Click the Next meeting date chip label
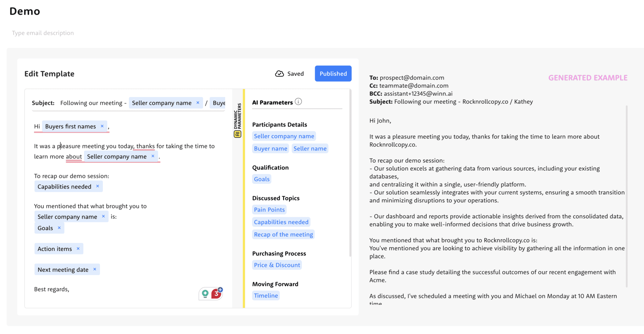The width and height of the screenshot is (644, 334). pos(63,270)
